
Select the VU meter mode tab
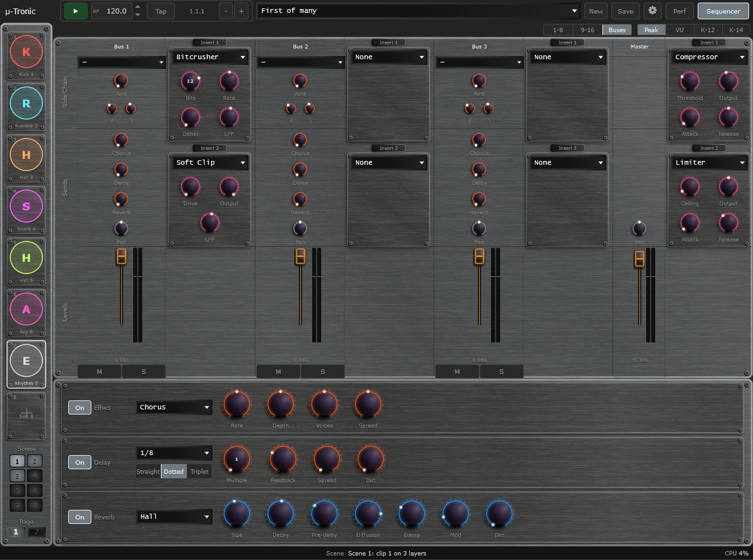[680, 30]
